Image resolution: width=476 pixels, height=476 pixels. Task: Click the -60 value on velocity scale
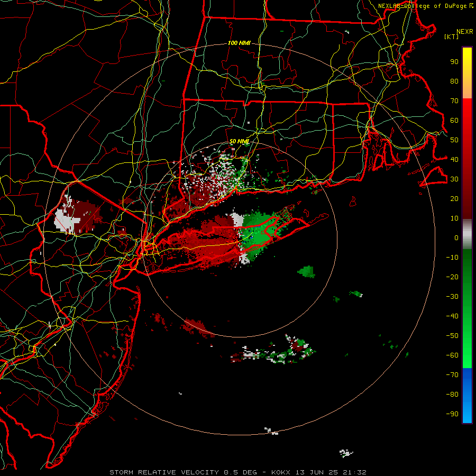point(452,355)
